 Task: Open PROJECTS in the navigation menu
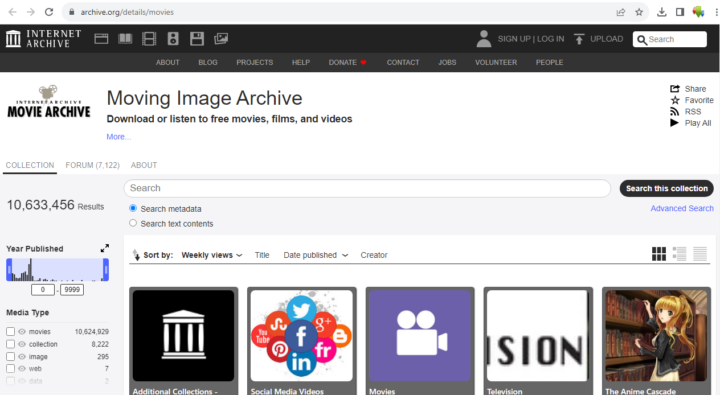(255, 62)
